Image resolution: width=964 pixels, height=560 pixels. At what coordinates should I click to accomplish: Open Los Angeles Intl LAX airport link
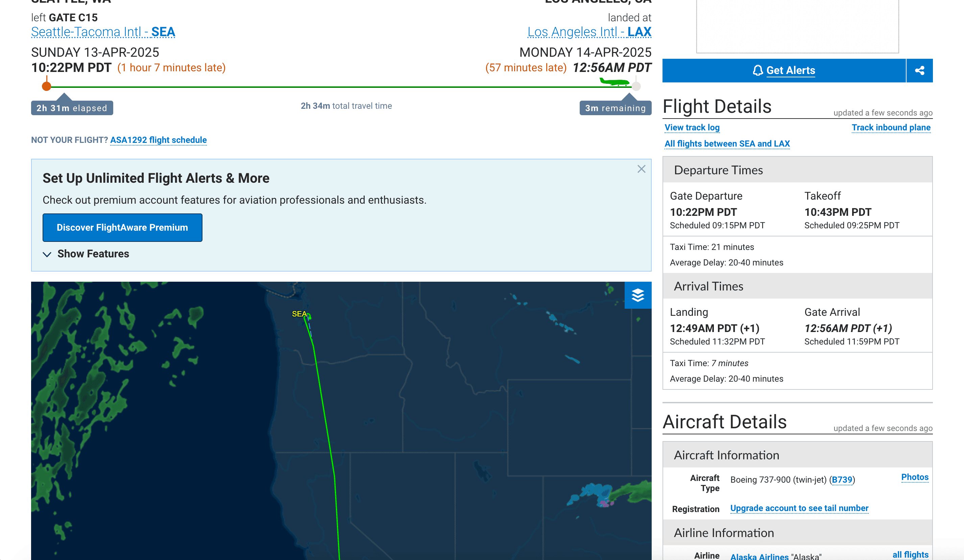[589, 32]
